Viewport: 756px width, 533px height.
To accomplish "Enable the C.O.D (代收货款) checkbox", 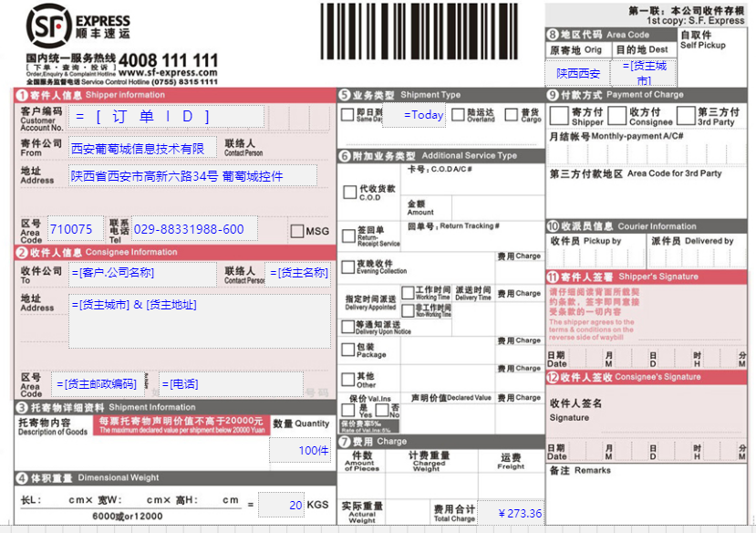I will tap(349, 193).
